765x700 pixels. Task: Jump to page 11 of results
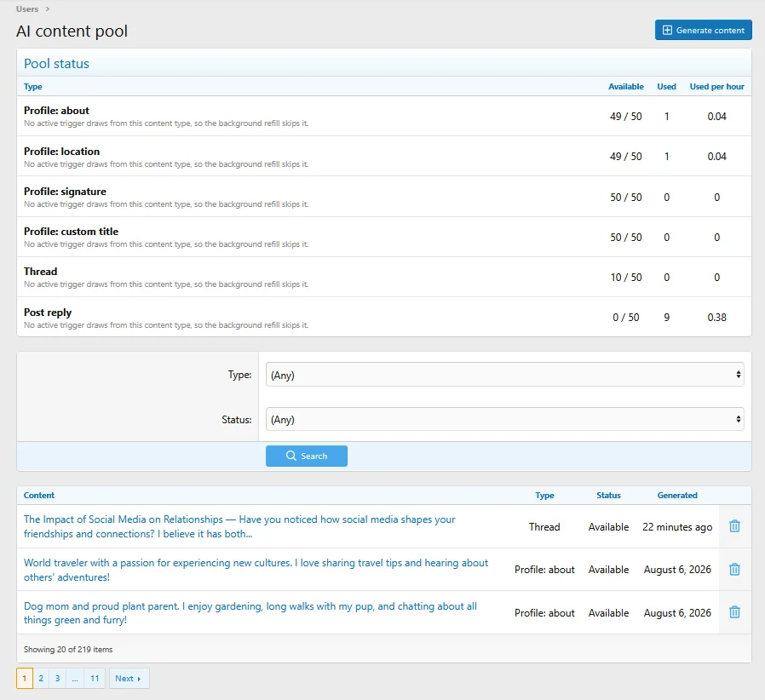95,678
